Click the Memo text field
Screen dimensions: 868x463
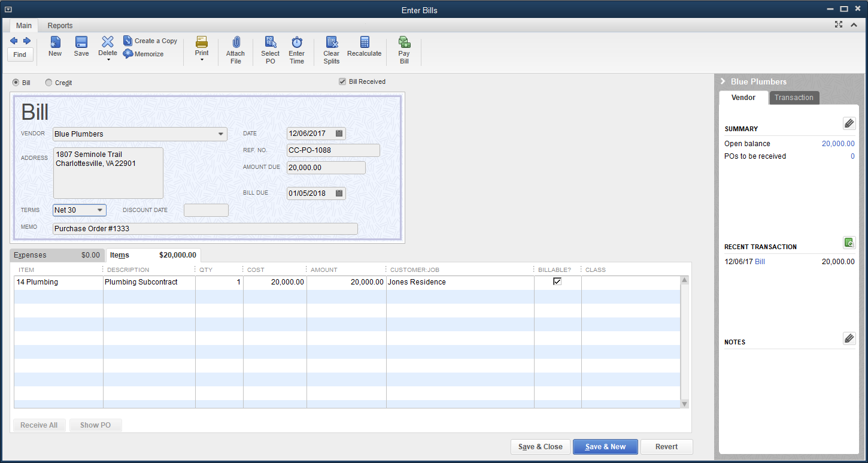pyautogui.click(x=205, y=229)
